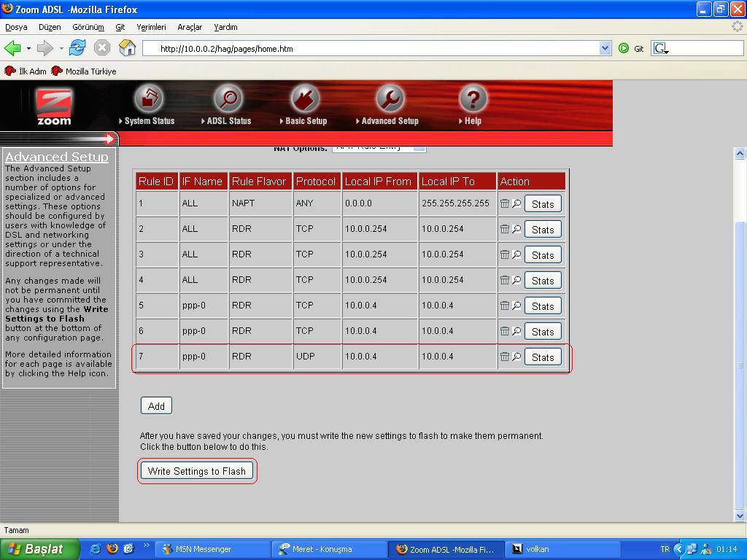The width and height of the screenshot is (747, 560).
Task: Click the Zoom logo
Action: tap(54, 106)
